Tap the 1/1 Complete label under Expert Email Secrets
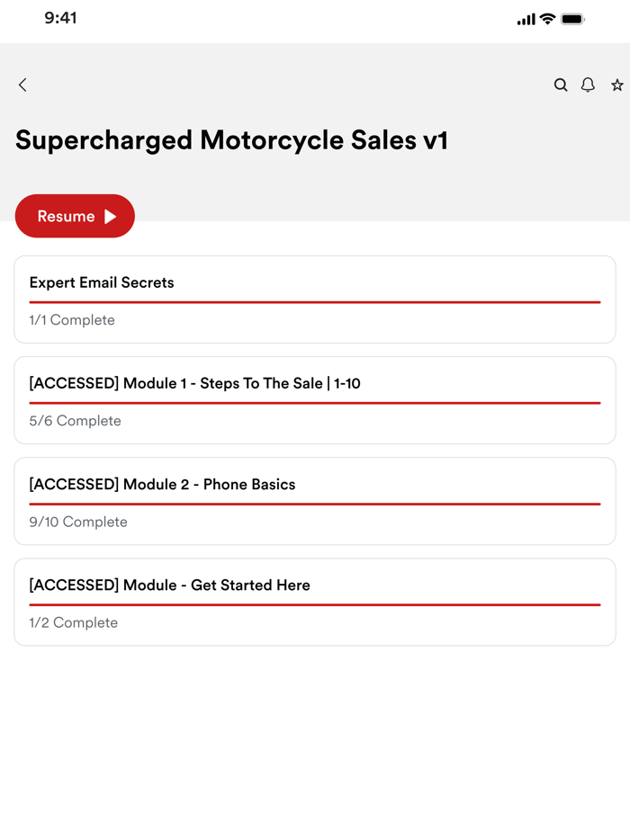Screen dimensions: 630x840 pyautogui.click(x=71, y=320)
